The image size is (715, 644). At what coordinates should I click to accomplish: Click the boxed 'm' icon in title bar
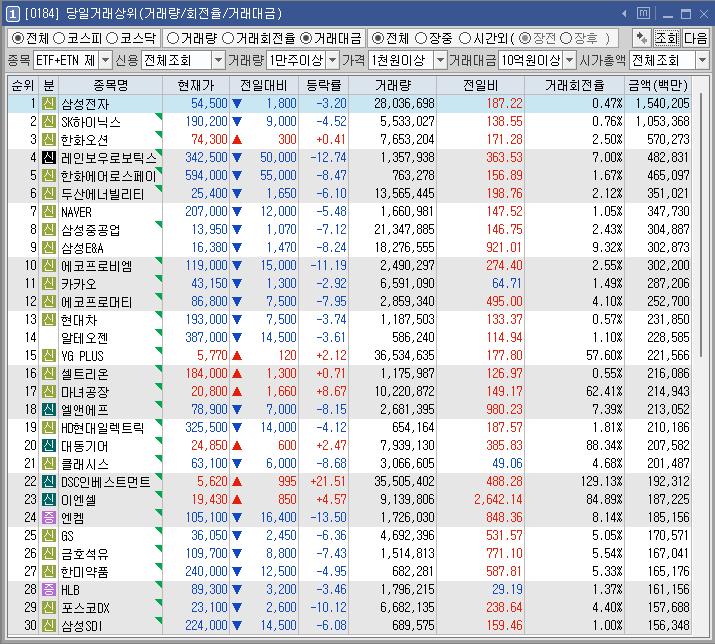pyautogui.click(x=643, y=13)
